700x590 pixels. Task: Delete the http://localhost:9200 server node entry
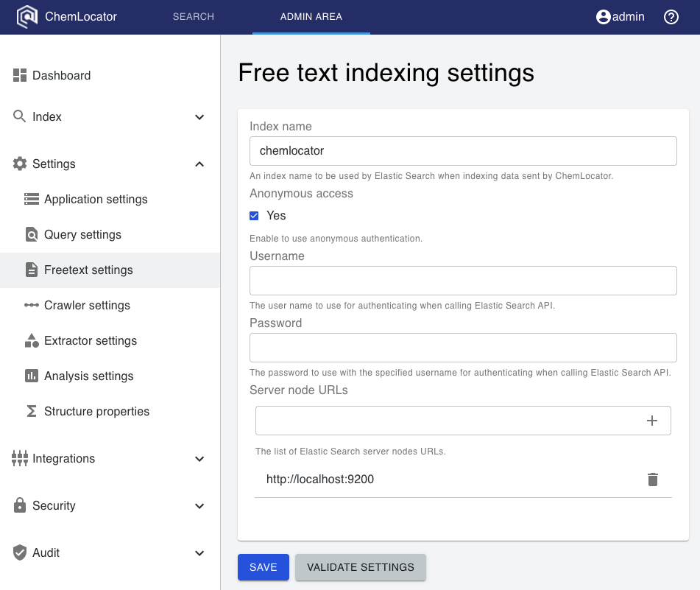(x=653, y=479)
